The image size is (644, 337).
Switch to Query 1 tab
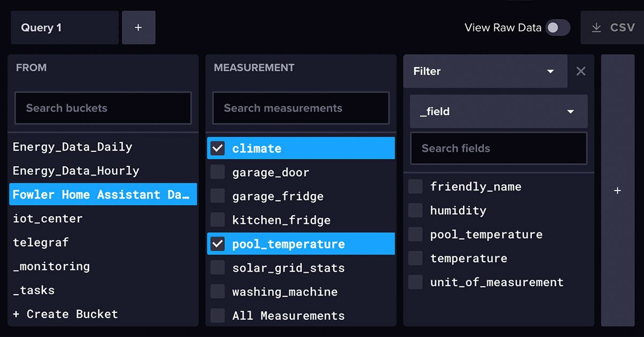(x=64, y=27)
